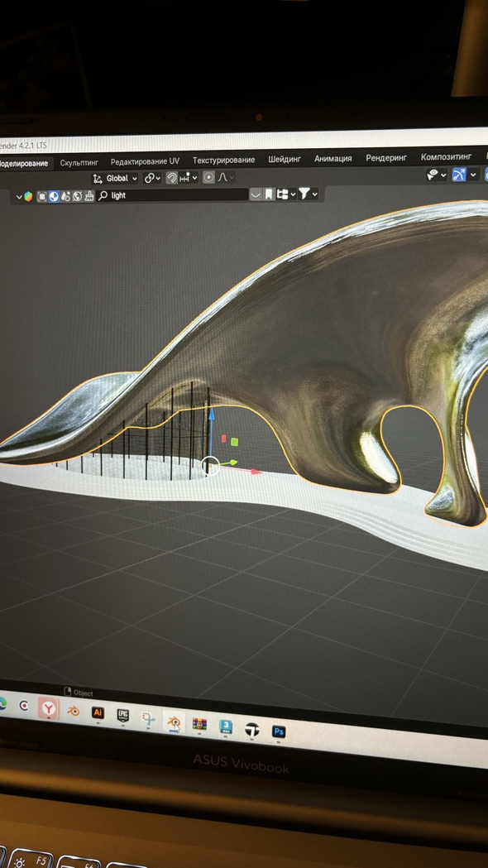The width and height of the screenshot is (488, 868).
Task: Select the brush asset type icon
Action: [89, 196]
